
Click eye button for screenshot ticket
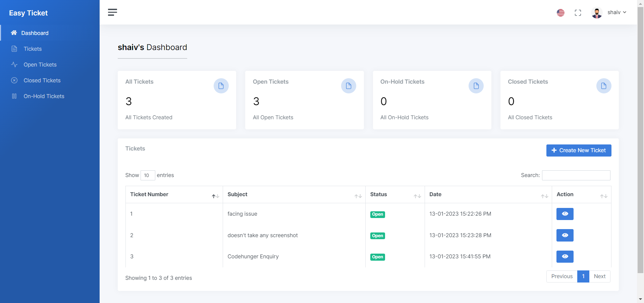pos(565,235)
